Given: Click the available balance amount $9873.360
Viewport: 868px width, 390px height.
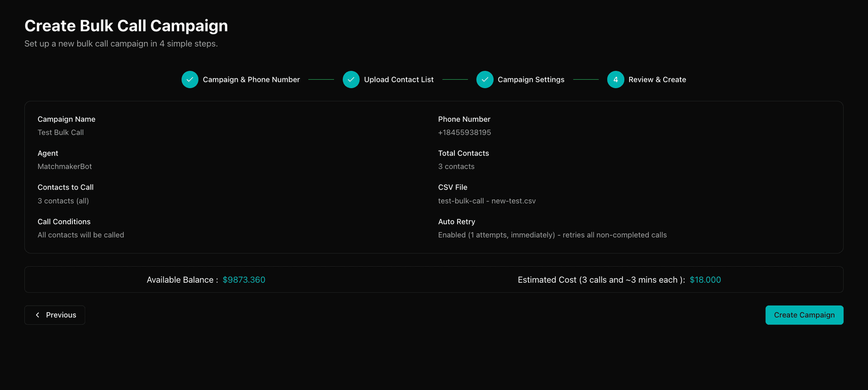Looking at the screenshot, I should (244, 280).
